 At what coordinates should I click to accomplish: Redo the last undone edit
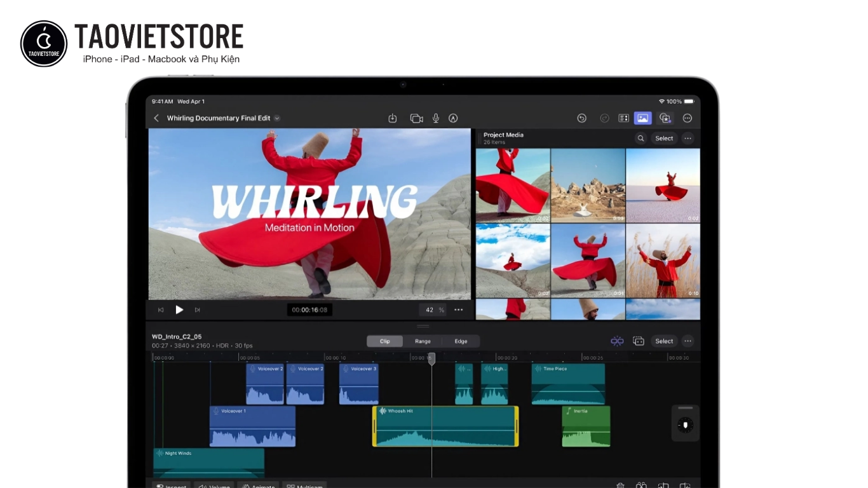604,118
